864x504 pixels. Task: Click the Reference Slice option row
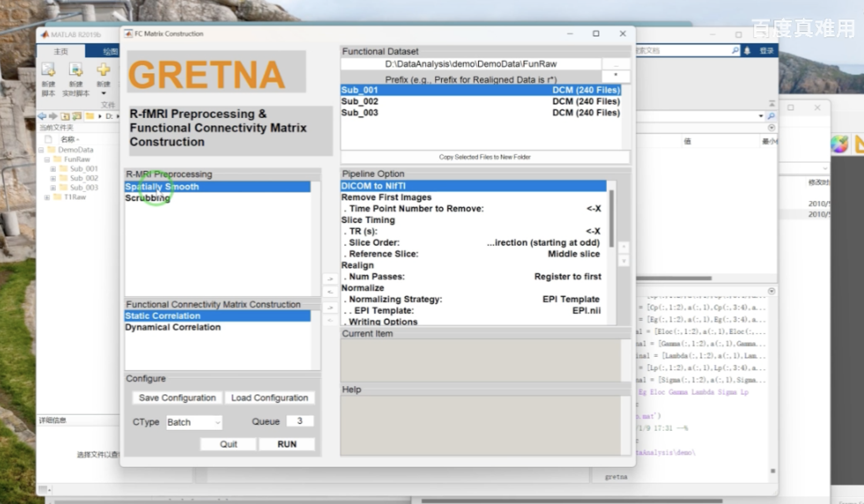click(x=473, y=254)
